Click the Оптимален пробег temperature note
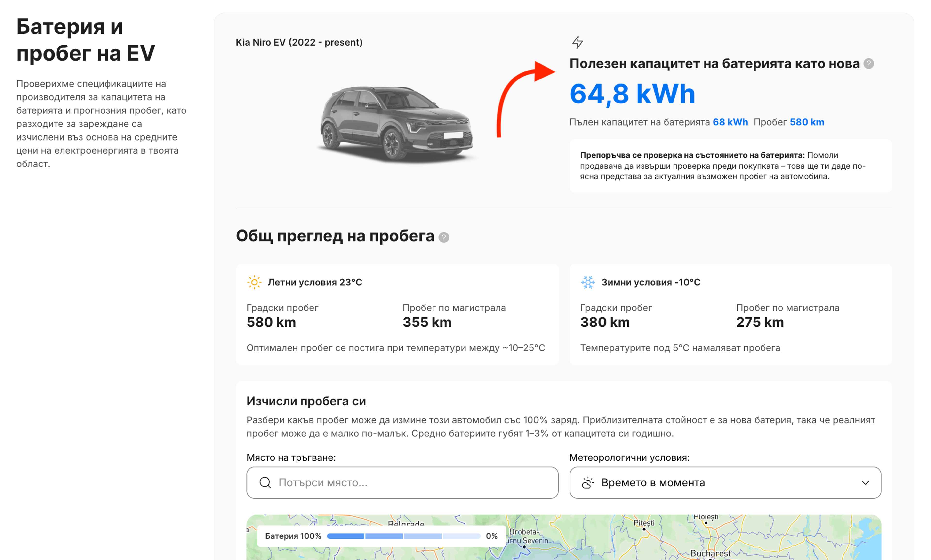Screen dimensions: 931x560 click(396, 348)
